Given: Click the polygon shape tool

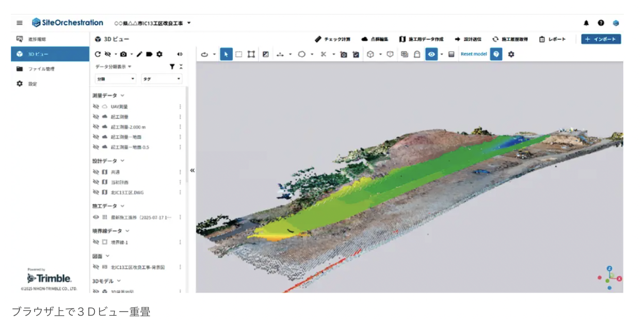Looking at the screenshot, I should [x=302, y=54].
